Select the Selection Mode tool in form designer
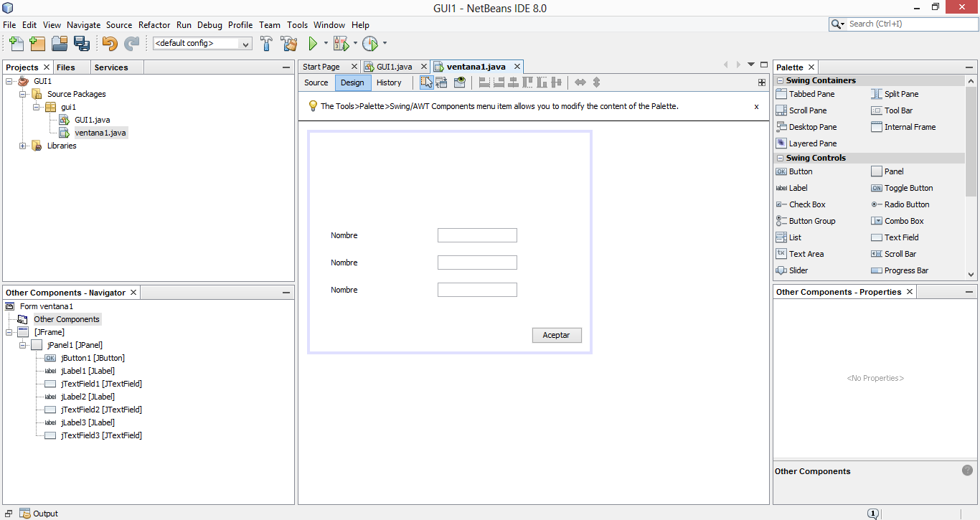 pyautogui.click(x=428, y=82)
